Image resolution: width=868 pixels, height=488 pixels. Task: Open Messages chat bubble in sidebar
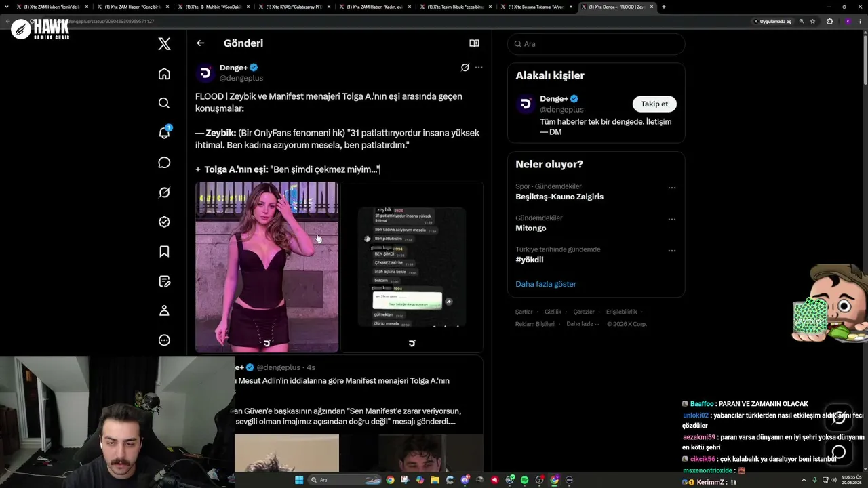(x=164, y=163)
